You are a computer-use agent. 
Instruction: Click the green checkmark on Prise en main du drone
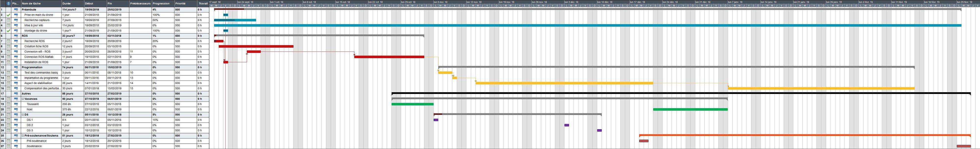8,15
